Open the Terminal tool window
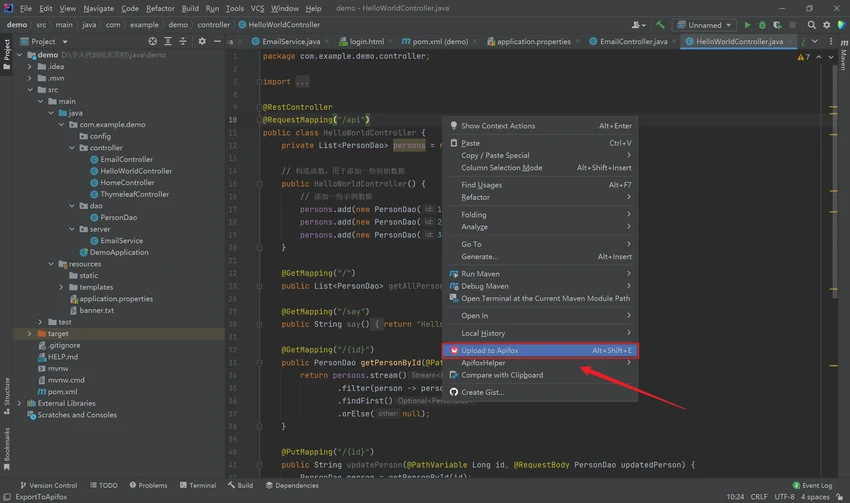Screen dimensions: 850x503 [x=198, y=485]
